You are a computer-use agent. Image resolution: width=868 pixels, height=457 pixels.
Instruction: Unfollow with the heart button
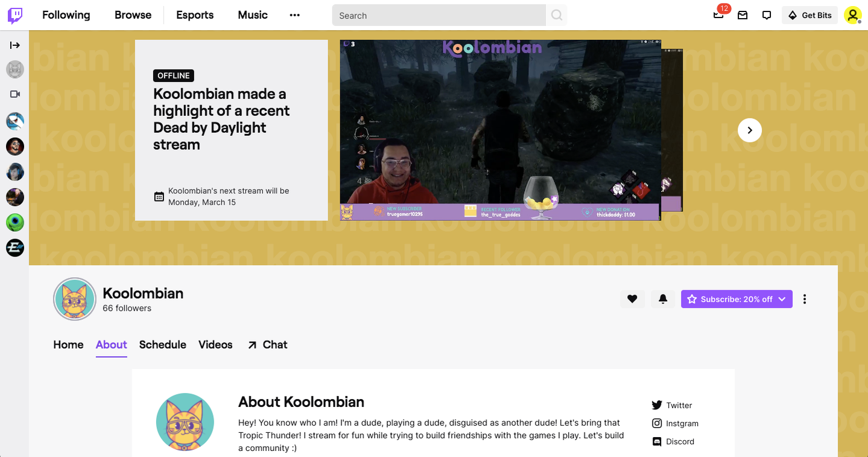pos(632,299)
